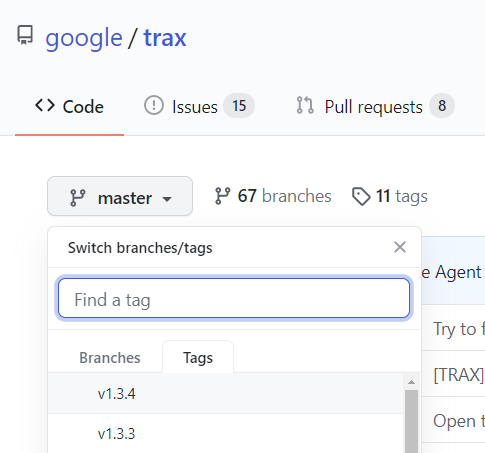Click the Code angle-brackets icon
Viewport: 485px width, 453px height.
tap(45, 105)
